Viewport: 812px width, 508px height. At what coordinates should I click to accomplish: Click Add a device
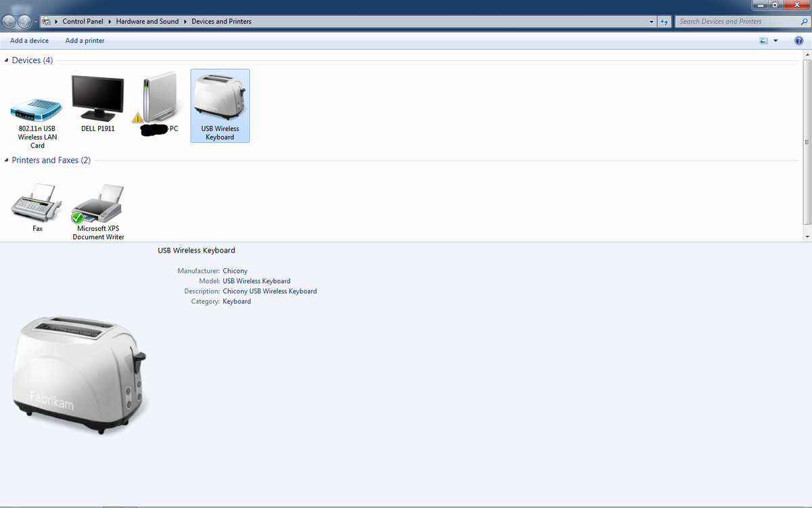[x=29, y=41]
